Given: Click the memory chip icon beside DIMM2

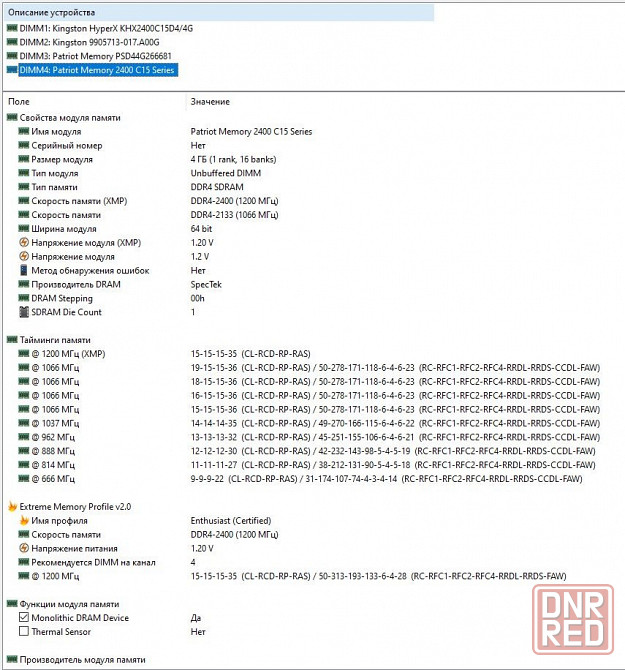Looking at the screenshot, I should [x=12, y=42].
